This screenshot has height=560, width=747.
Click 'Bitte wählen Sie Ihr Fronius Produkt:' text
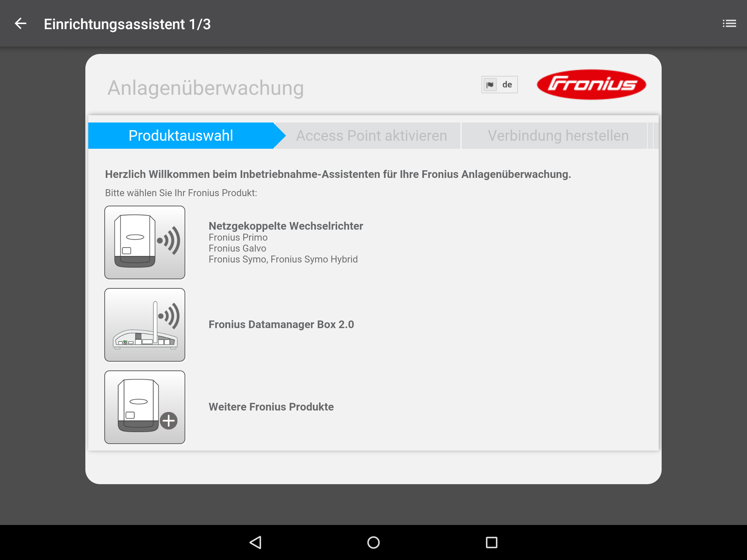(x=181, y=193)
